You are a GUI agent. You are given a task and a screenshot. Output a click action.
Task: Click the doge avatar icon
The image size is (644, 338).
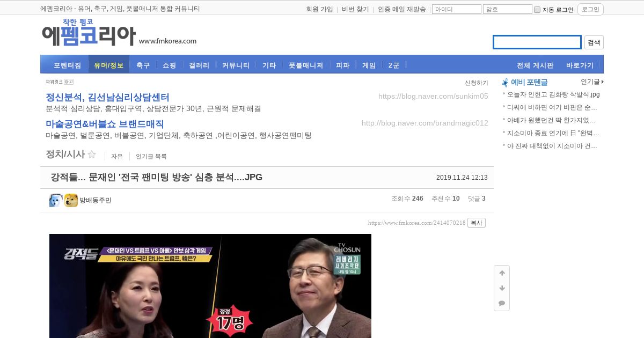point(71,200)
